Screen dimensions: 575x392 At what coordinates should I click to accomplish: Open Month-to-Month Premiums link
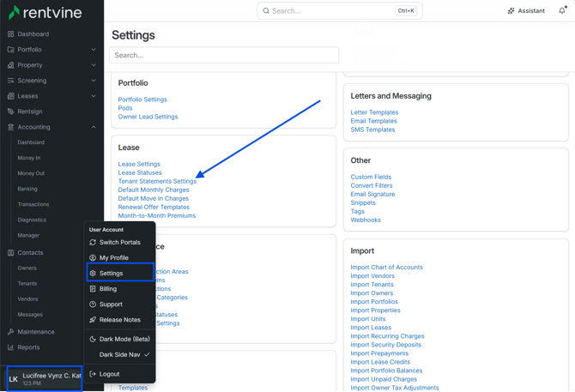[156, 215]
